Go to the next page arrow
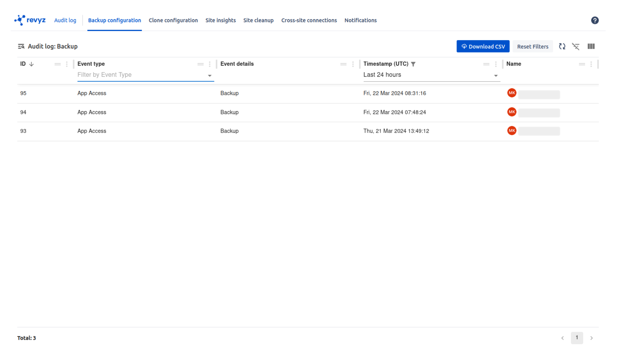This screenshot has width=644, height=363. click(591, 338)
